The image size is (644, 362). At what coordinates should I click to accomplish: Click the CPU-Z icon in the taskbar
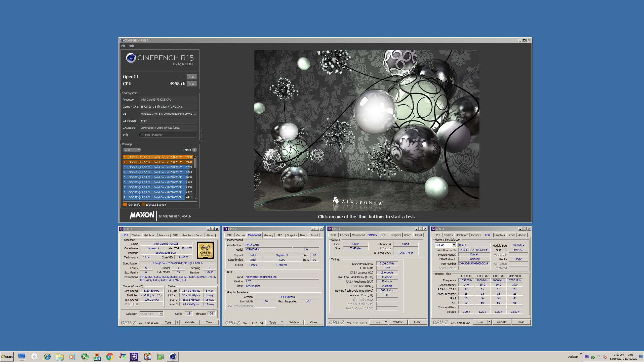point(134,356)
